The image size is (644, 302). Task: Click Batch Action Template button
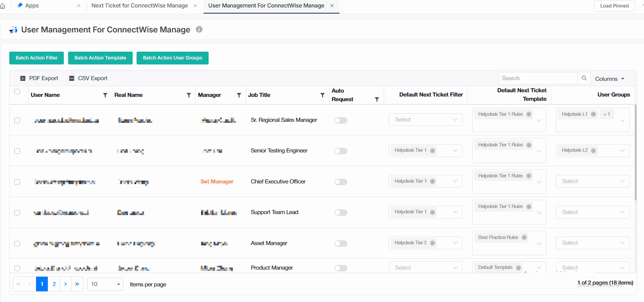(x=100, y=58)
